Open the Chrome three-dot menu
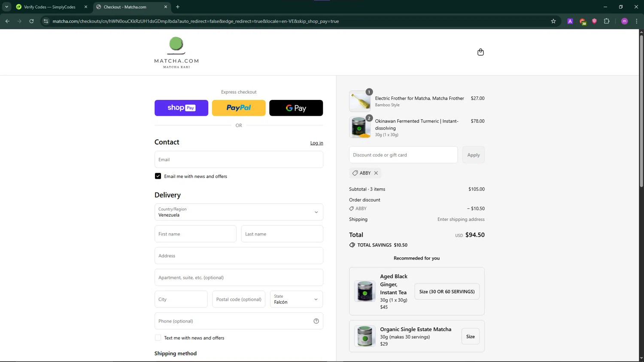Viewport: 644px width, 362px height. [x=637, y=21]
